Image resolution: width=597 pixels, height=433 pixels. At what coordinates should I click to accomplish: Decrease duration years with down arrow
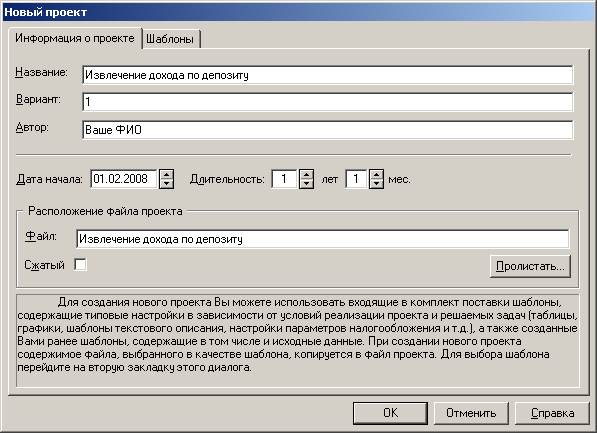pos(306,184)
